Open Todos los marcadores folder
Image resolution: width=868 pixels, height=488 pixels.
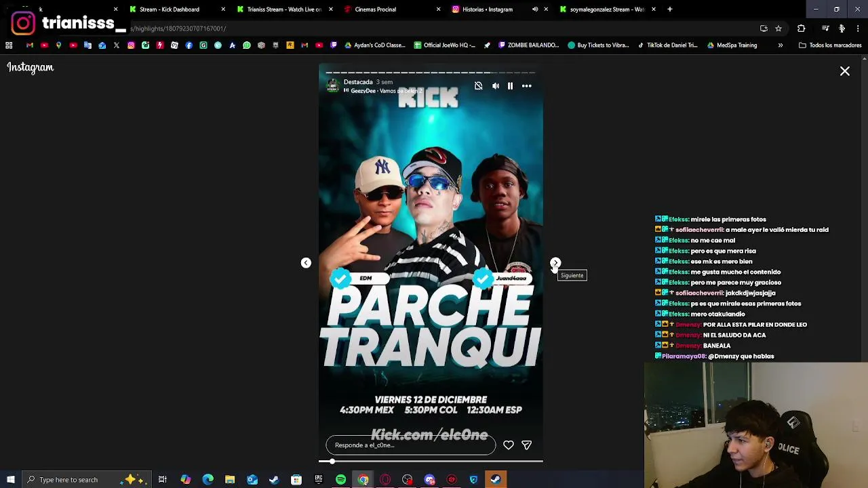click(x=830, y=45)
